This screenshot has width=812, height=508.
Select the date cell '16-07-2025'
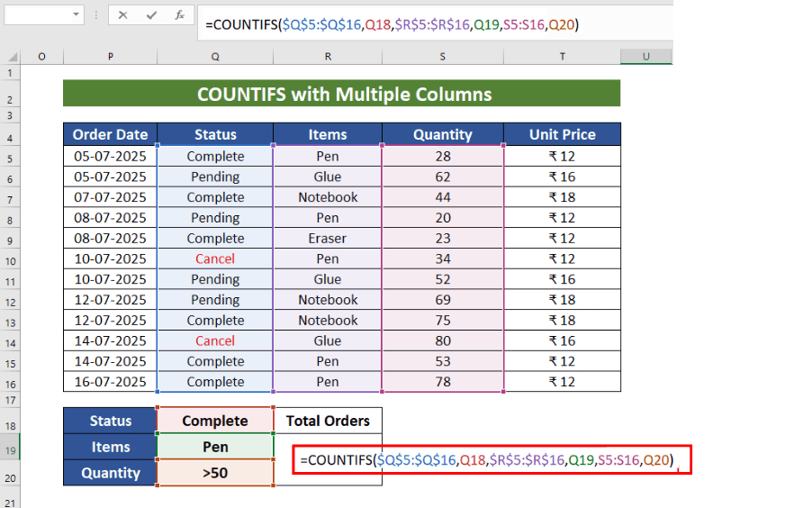pyautogui.click(x=110, y=382)
